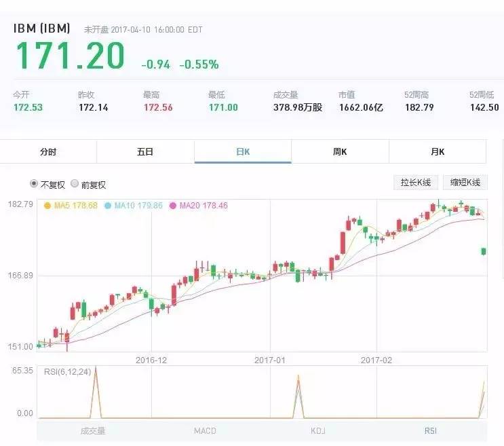504x446 pixels.
Task: Click the 65.35 RSI axis label
Action: pyautogui.click(x=22, y=371)
